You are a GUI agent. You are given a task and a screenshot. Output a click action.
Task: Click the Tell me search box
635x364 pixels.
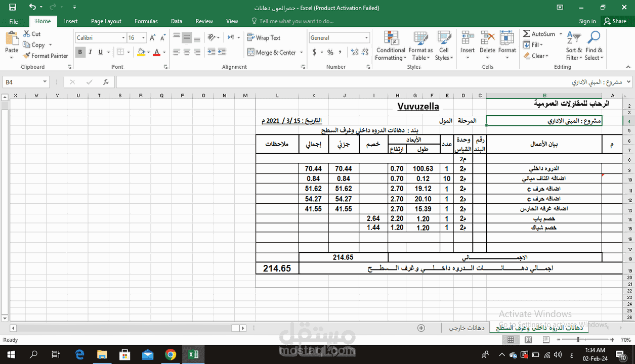293,21
